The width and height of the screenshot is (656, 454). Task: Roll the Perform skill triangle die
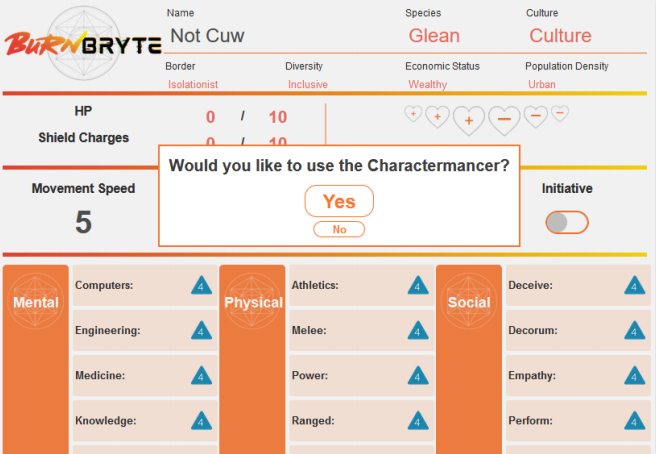635,421
